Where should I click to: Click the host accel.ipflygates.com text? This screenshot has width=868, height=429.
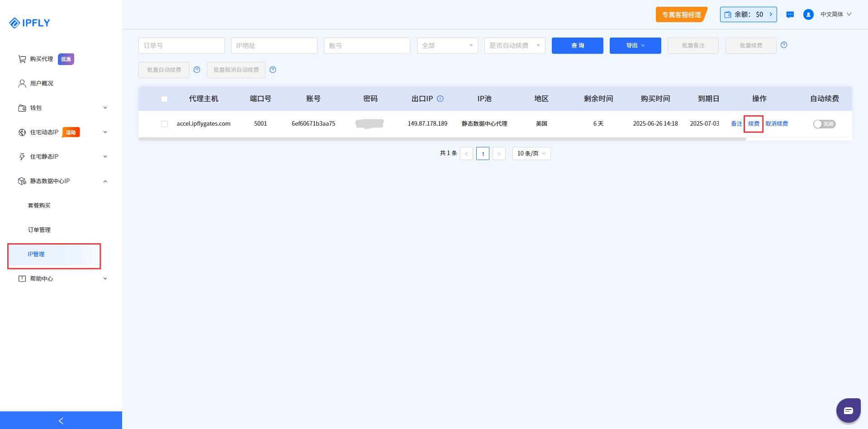pyautogui.click(x=204, y=124)
